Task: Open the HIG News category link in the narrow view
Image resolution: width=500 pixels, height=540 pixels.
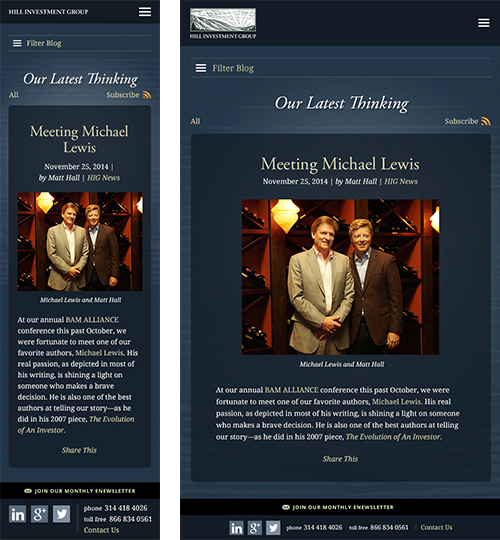Action: pyautogui.click(x=103, y=178)
